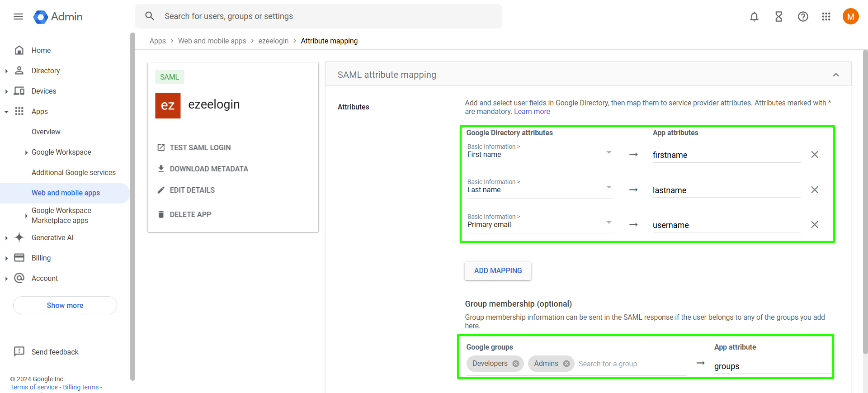This screenshot has width=868, height=393.
Task: Click the Search for a group field
Action: point(632,364)
